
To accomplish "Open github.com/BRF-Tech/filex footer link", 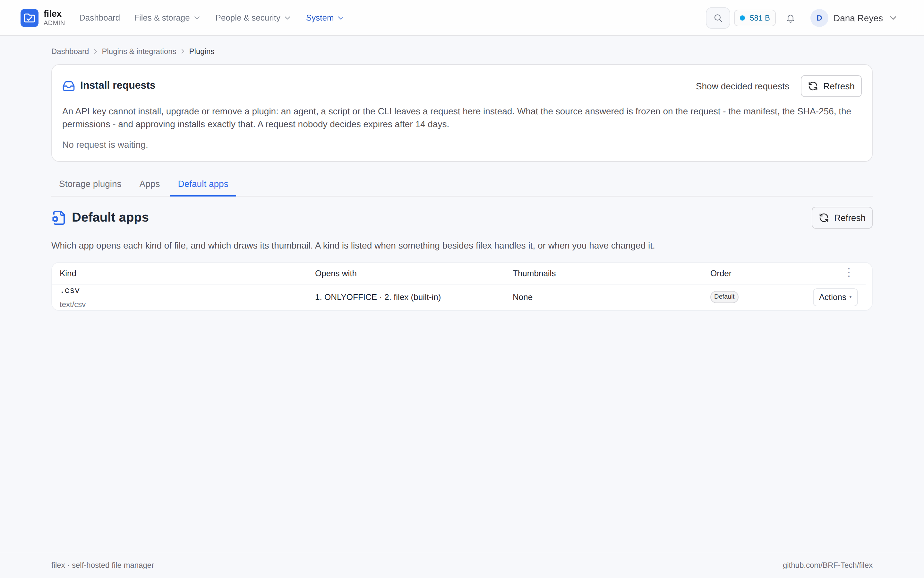I will coord(827,565).
